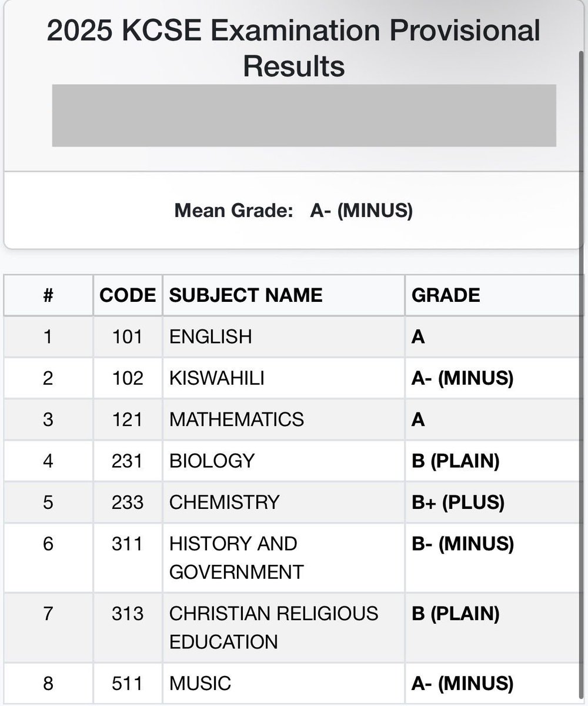Select the BIOLOGY row grade B (PLAIN)

click(x=456, y=461)
